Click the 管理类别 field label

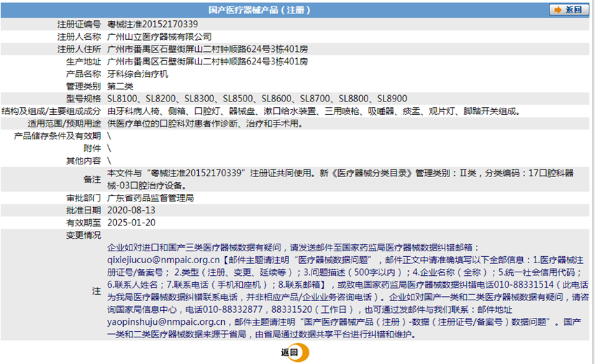(83, 87)
